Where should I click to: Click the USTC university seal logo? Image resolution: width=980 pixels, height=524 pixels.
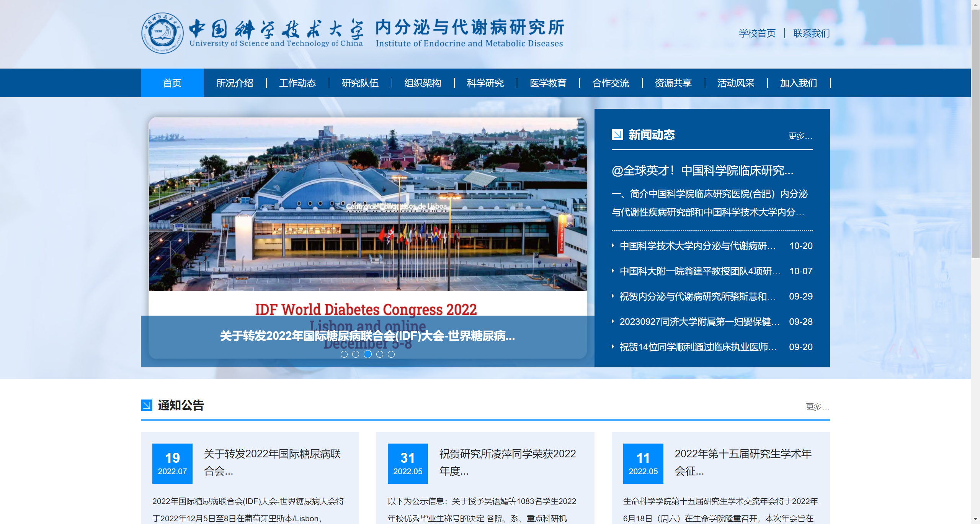point(162,33)
